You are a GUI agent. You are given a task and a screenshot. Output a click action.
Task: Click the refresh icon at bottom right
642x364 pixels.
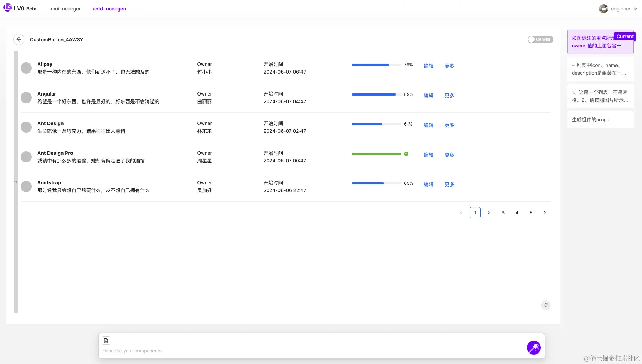[x=545, y=305]
